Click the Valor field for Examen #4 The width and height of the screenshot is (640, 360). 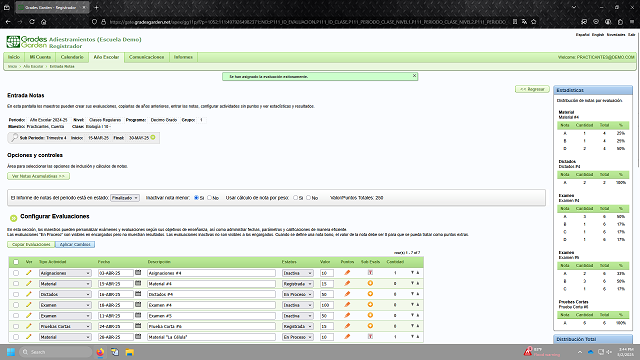pyautogui.click(x=327, y=305)
